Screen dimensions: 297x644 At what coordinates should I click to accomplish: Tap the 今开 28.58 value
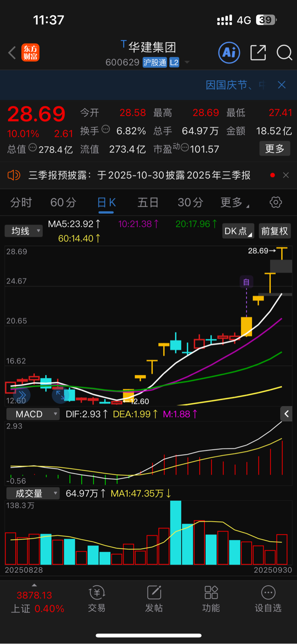click(x=133, y=113)
